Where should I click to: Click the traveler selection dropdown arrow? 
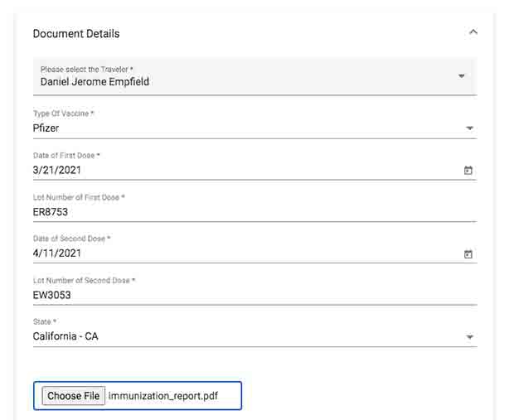[x=462, y=76]
